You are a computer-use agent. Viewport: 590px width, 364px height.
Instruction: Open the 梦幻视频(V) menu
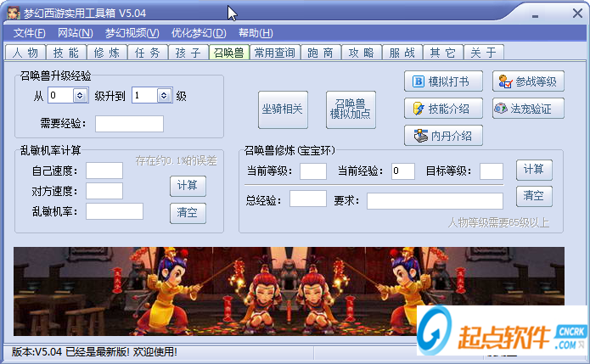(132, 33)
